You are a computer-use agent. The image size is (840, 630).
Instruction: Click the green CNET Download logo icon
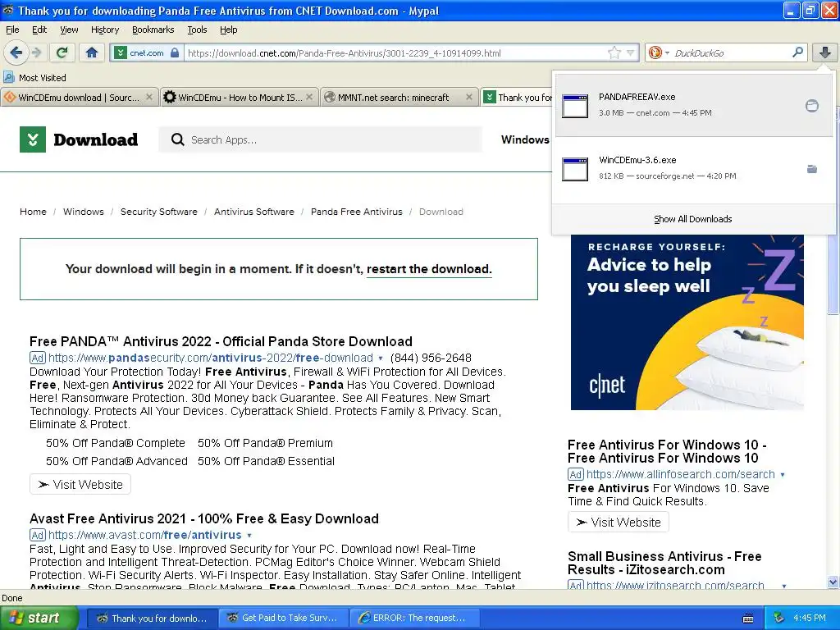pos(33,139)
